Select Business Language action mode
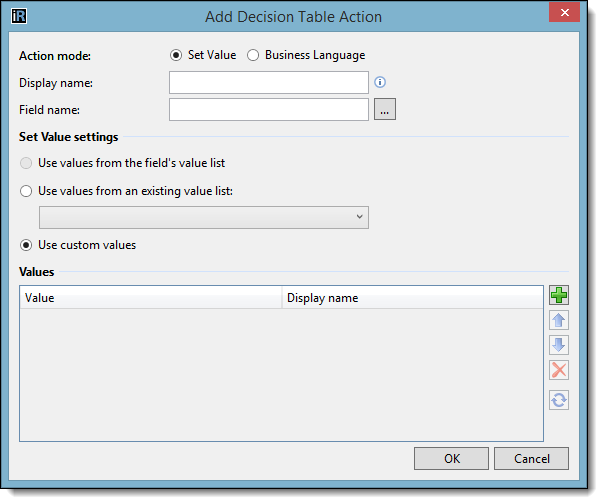Screen dimensions: 603x504 (x=306, y=55)
